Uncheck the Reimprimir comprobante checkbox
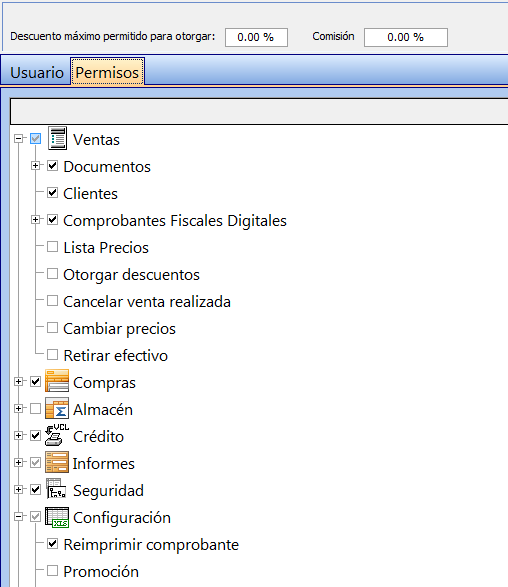 (52, 544)
